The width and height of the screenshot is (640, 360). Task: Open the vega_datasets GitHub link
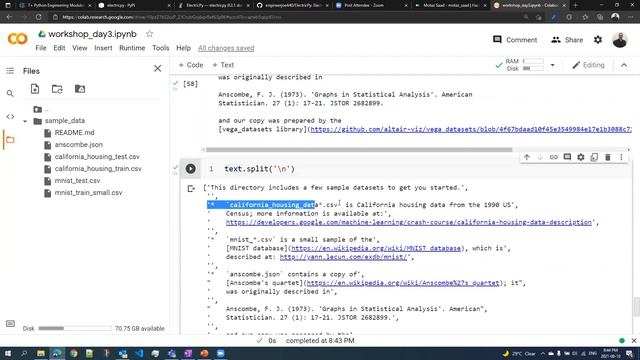click(x=471, y=129)
